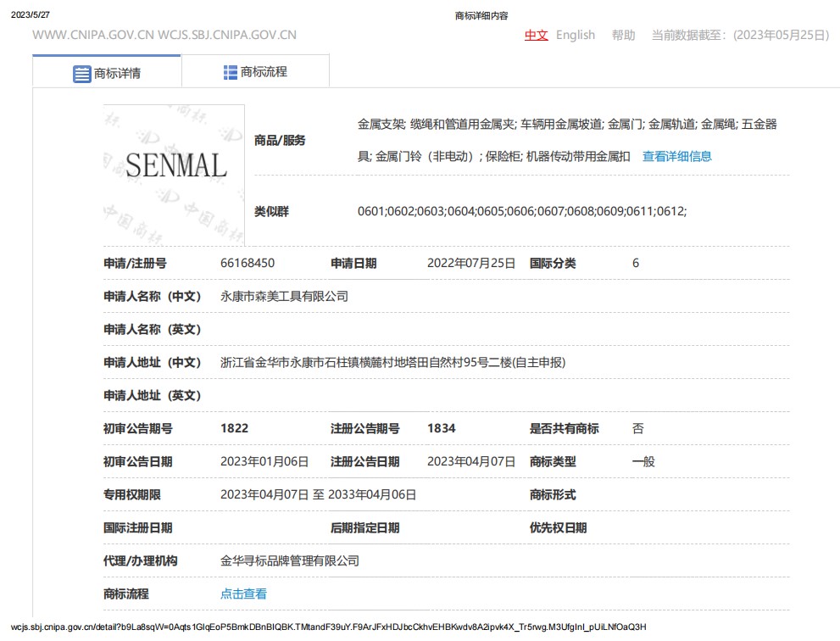Click the 申请/注册号 label
Screen dimensions: 840x641
point(135,264)
